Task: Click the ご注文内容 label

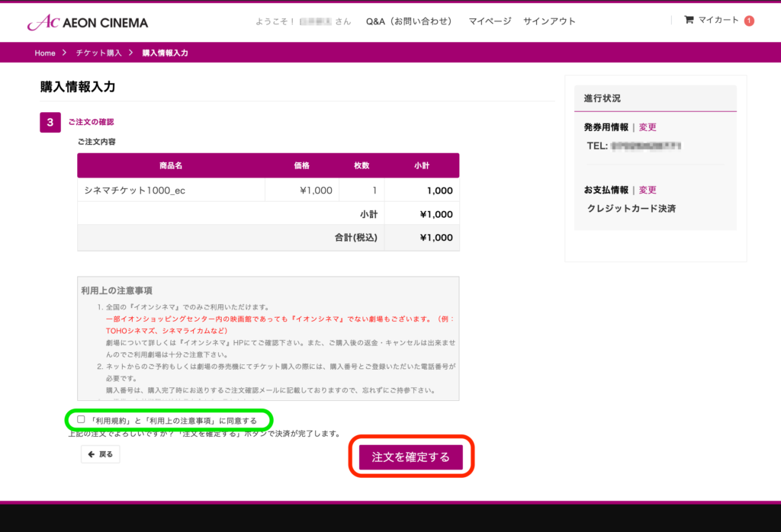Action: [97, 142]
